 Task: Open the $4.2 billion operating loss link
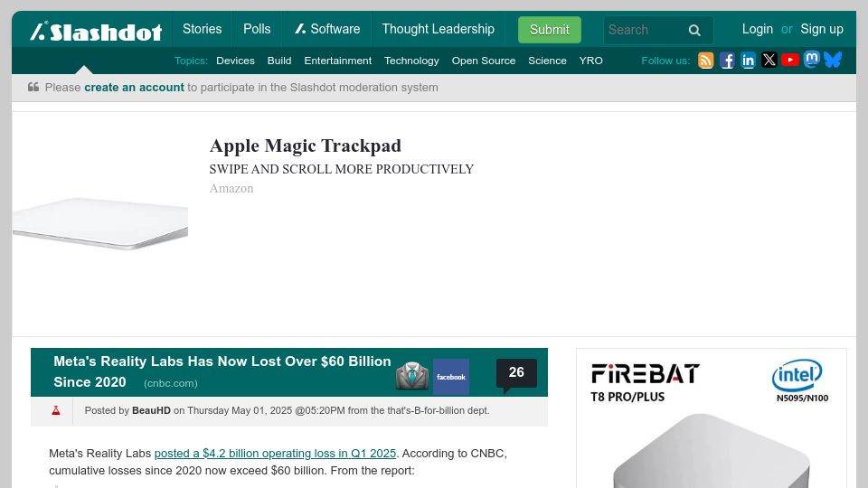(x=275, y=453)
